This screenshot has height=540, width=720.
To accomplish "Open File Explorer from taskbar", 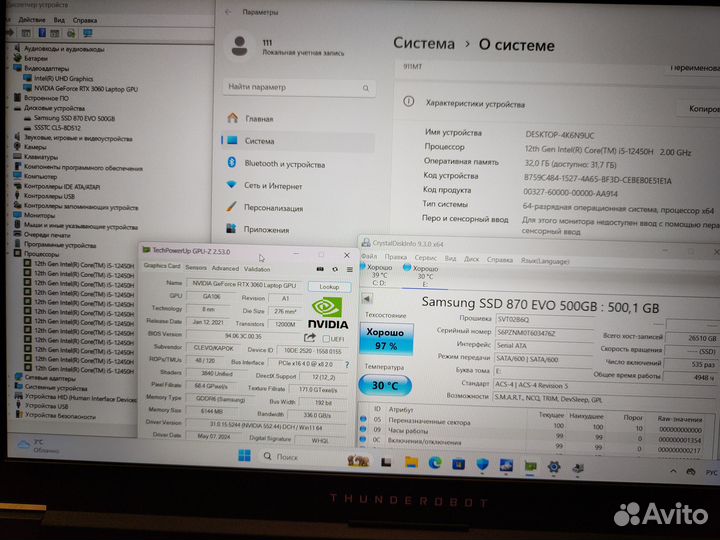I will (x=411, y=462).
